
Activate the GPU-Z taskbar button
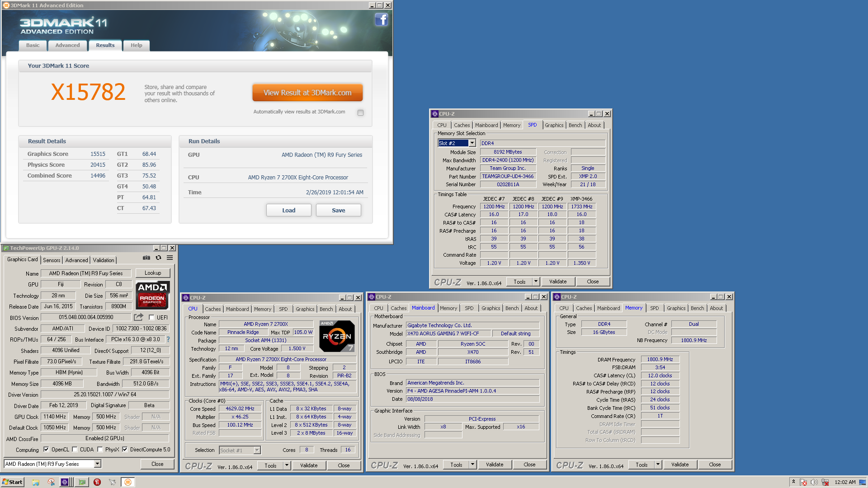[x=82, y=482]
